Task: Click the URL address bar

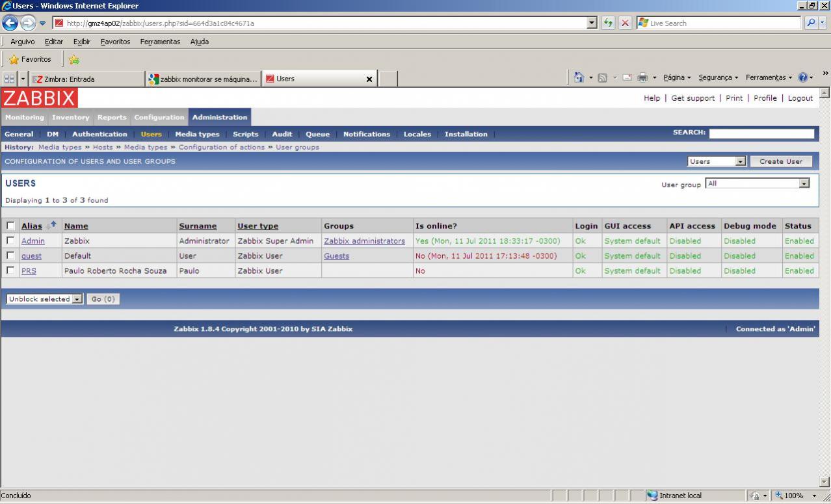Action: tap(319, 23)
